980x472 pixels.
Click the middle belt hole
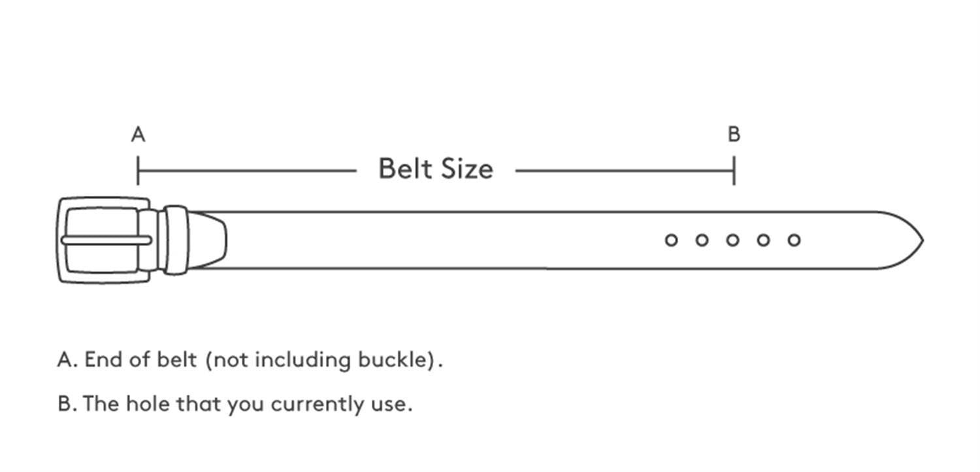[x=733, y=240]
